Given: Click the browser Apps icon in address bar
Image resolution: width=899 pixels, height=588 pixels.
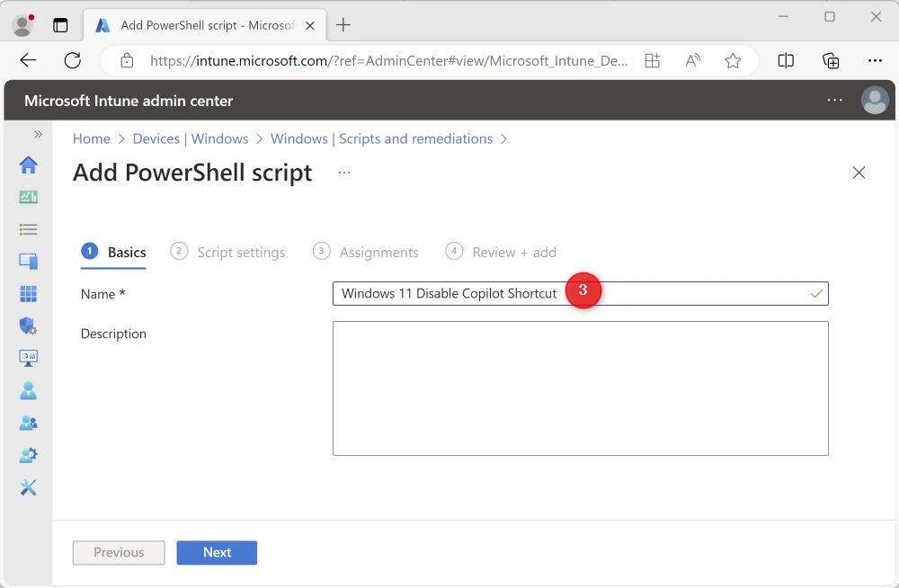Looking at the screenshot, I should click(x=653, y=60).
